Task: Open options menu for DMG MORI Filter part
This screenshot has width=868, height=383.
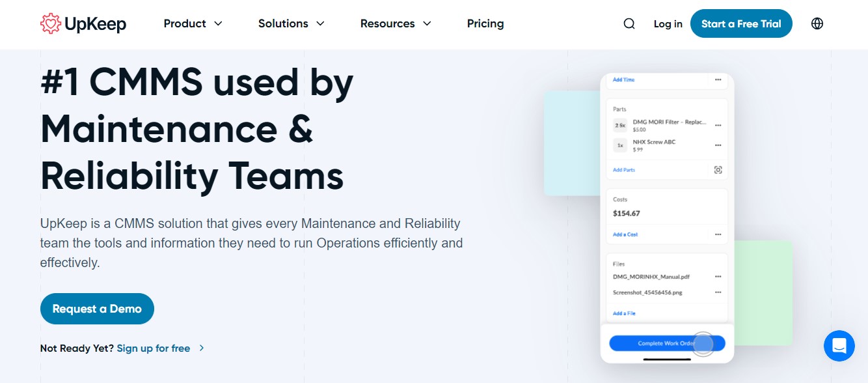Action: click(x=718, y=125)
